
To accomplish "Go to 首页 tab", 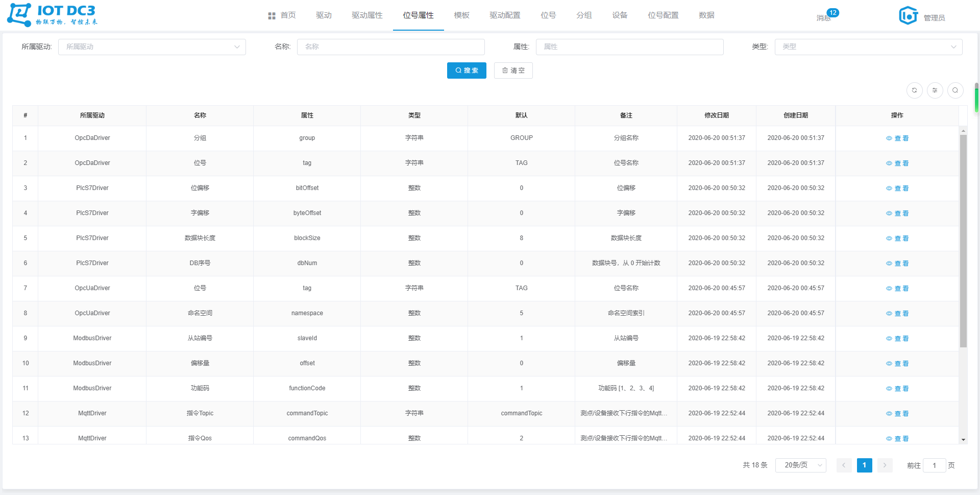I will pyautogui.click(x=282, y=15).
